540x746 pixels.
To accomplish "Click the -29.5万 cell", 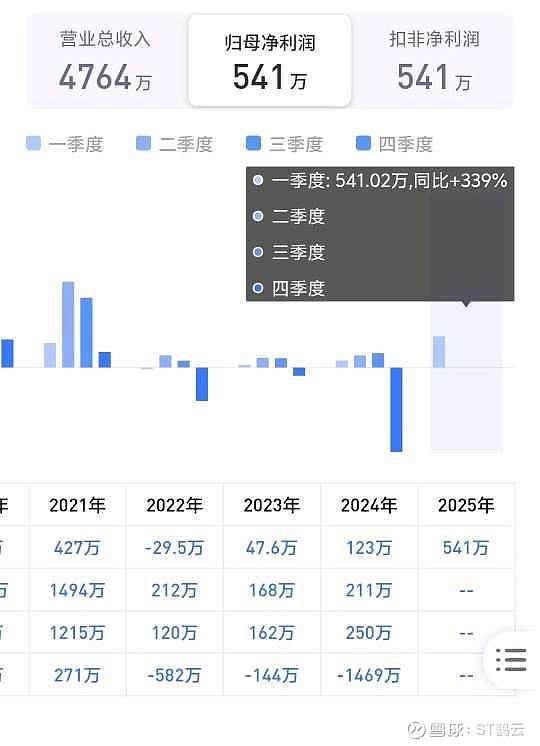I will (174, 548).
